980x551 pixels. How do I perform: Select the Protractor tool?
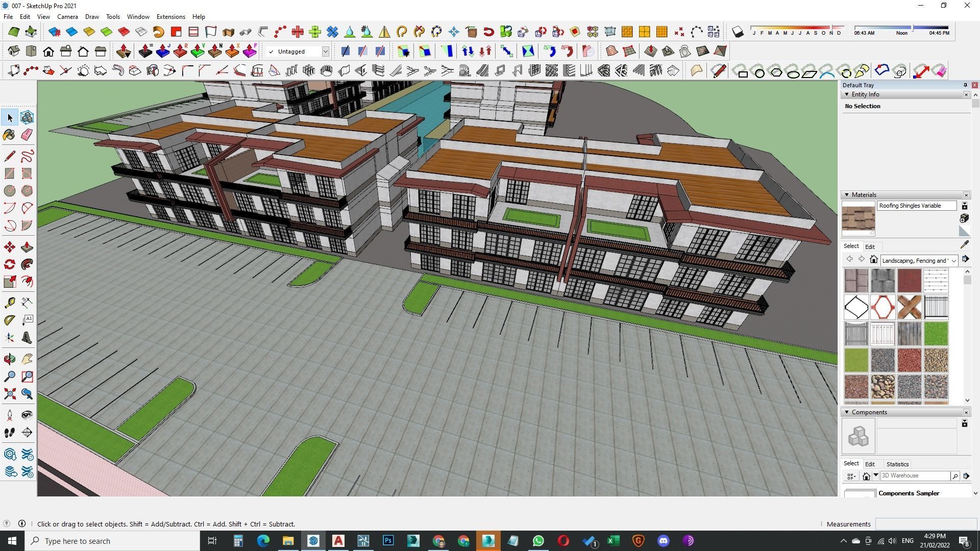10,320
